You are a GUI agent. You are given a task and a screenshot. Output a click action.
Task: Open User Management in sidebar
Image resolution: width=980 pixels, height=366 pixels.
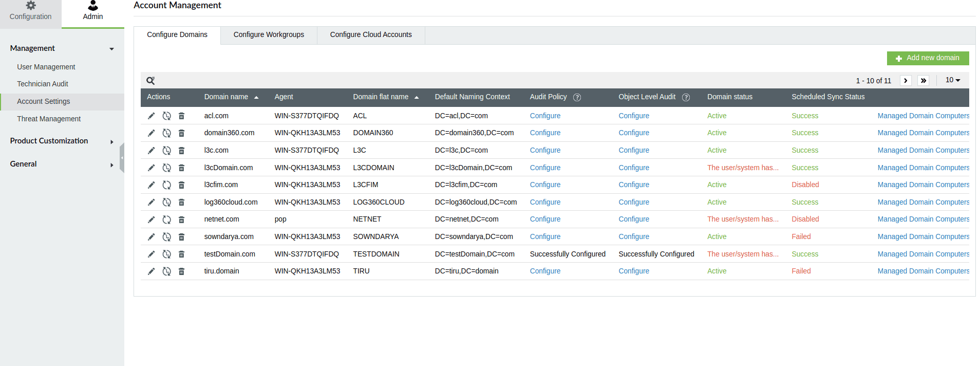(46, 67)
